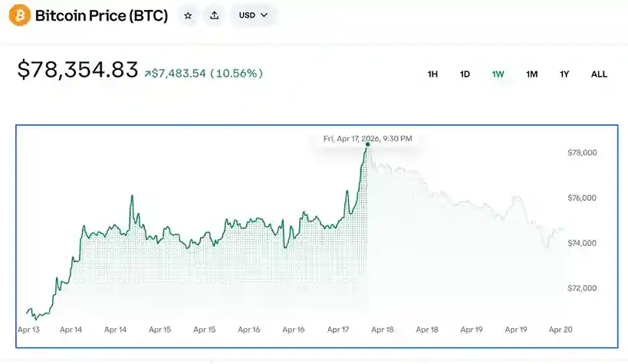Image resolution: width=628 pixels, height=364 pixels.
Task: Click the orange Bitcoin logo icon
Action: 18,15
